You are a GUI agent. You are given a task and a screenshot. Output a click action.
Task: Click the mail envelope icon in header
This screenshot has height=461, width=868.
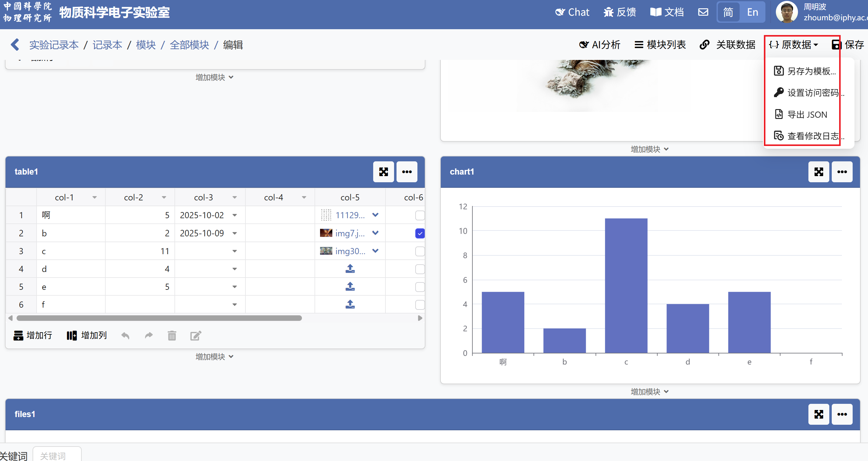pyautogui.click(x=703, y=12)
